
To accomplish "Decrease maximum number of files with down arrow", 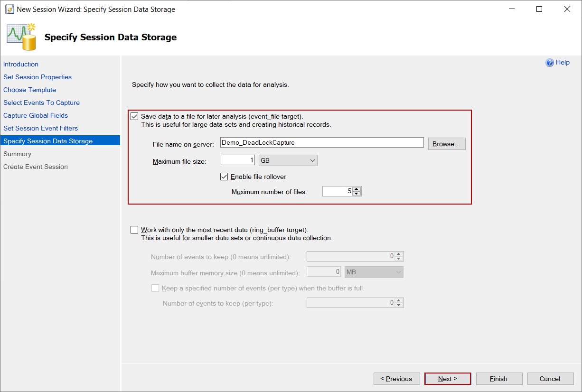I will (x=357, y=194).
